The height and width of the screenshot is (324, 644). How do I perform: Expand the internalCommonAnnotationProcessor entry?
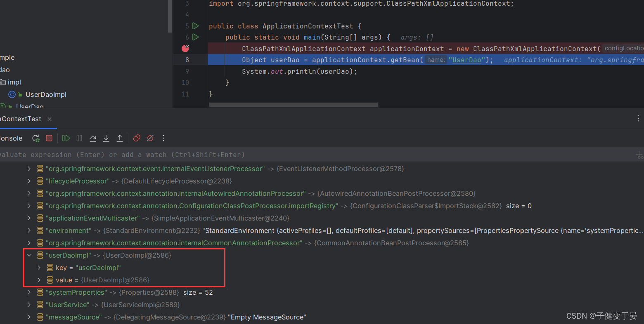29,243
